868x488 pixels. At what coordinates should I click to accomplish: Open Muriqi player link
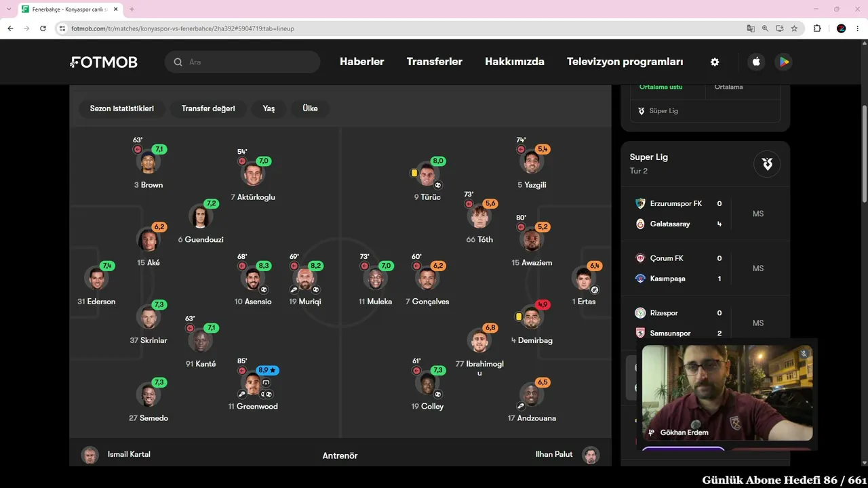[x=305, y=302]
